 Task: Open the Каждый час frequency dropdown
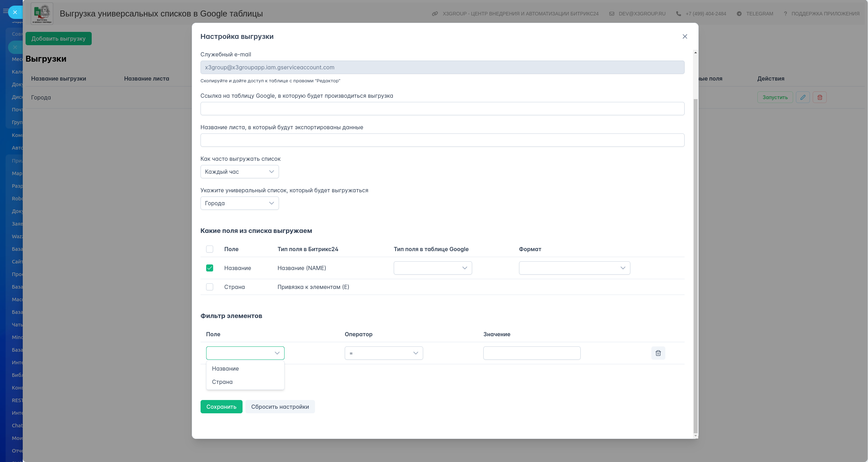click(x=239, y=172)
